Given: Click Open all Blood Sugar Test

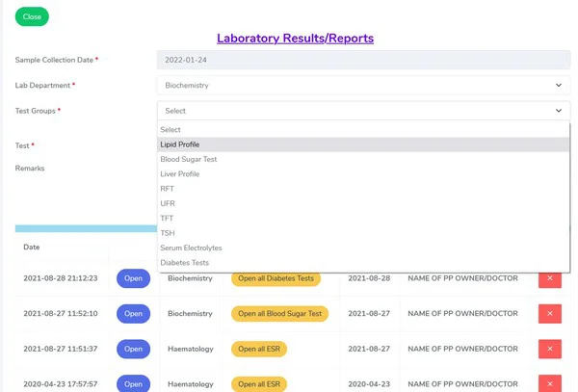Looking at the screenshot, I should click(x=279, y=313).
